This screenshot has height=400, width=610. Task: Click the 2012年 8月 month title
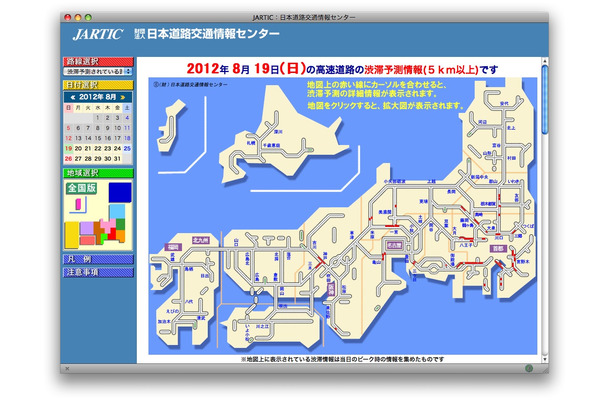click(x=98, y=97)
